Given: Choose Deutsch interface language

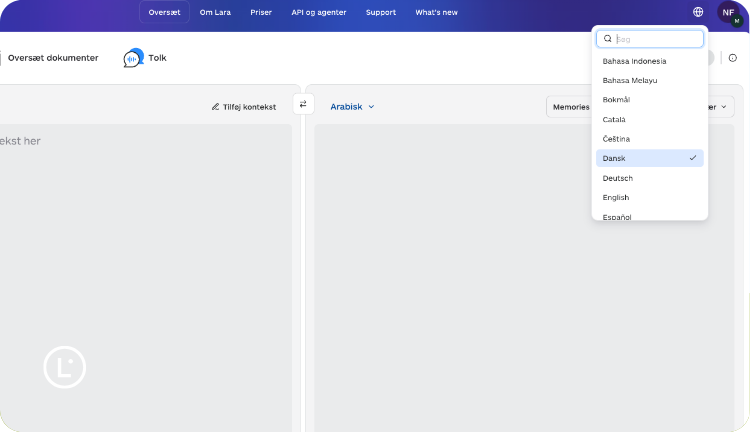Looking at the screenshot, I should (650, 178).
